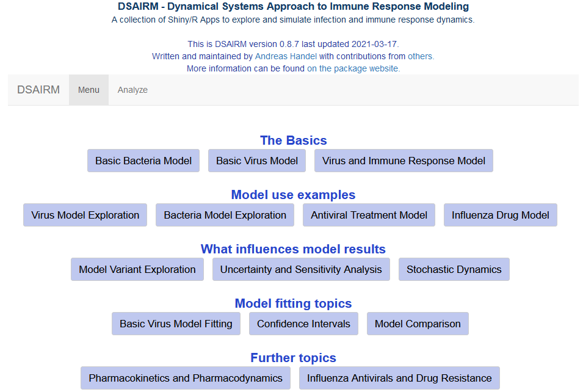Switch to the Analyze tab
Viewport: 583px width, 392px height.
coord(132,90)
